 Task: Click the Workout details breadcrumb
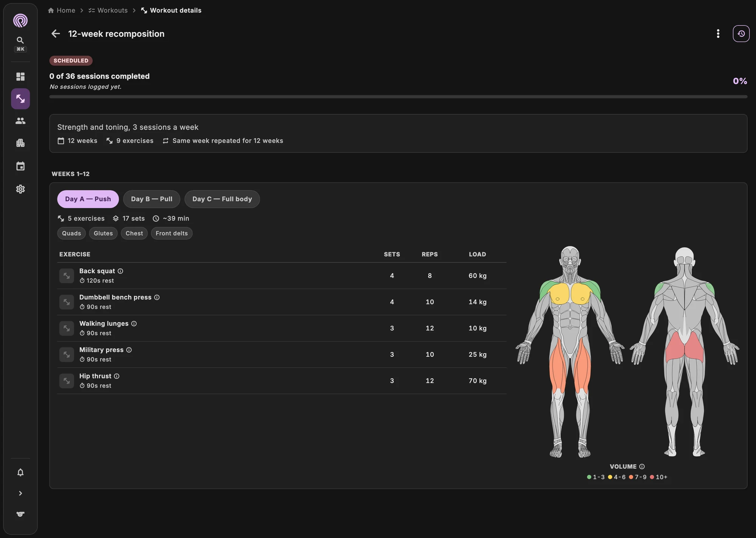tap(171, 10)
